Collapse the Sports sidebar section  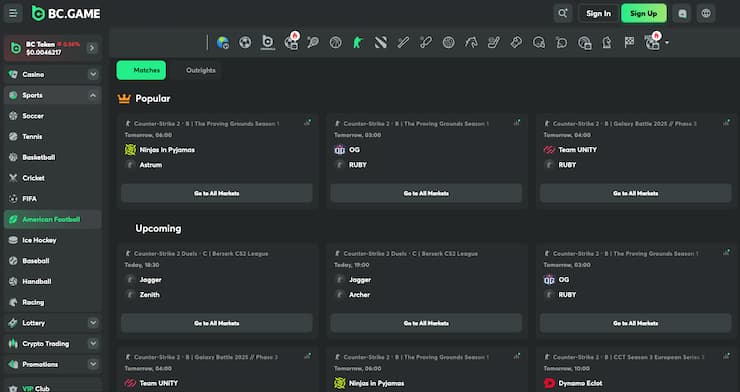(x=93, y=95)
